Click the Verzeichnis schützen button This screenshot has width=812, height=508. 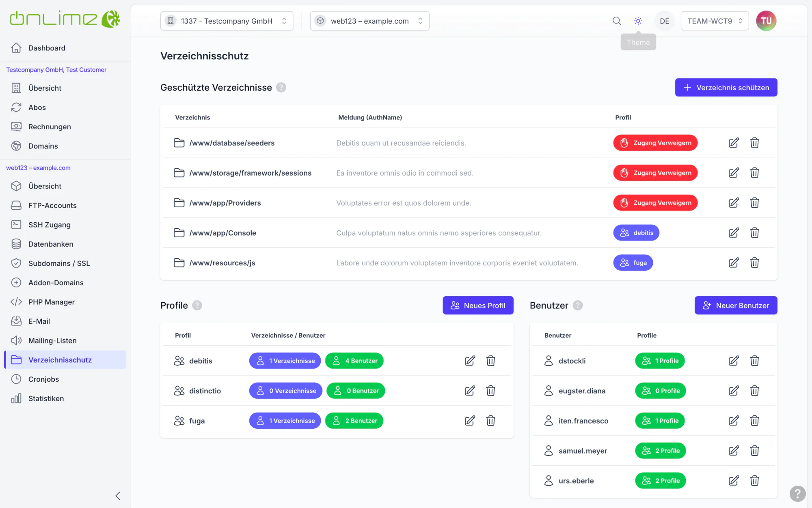pyautogui.click(x=726, y=87)
